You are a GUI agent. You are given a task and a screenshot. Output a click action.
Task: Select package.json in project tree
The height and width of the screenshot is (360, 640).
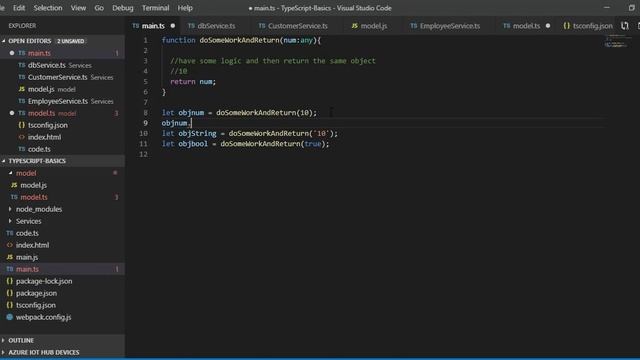click(x=62, y=293)
